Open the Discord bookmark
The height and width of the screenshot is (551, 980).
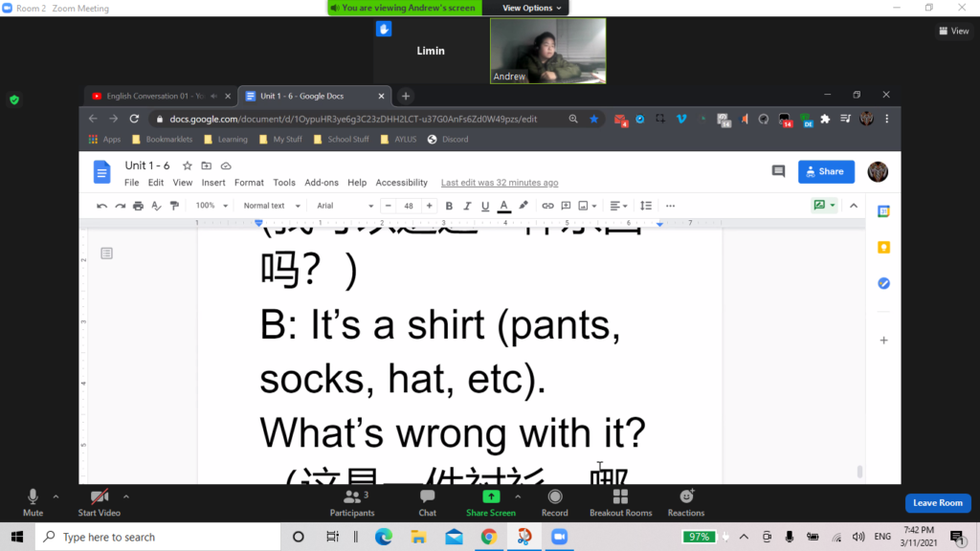tap(448, 140)
